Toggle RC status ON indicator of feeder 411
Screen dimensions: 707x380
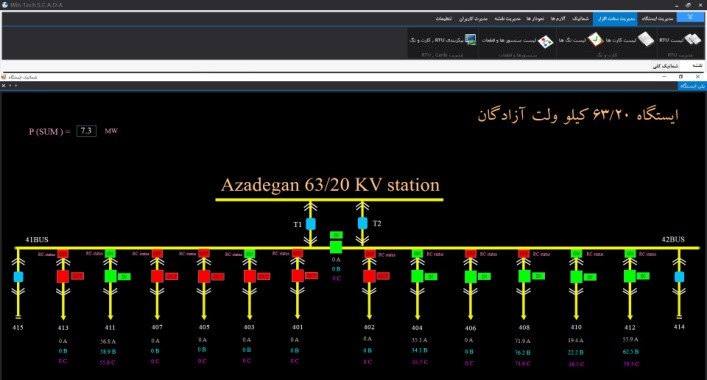(110, 254)
